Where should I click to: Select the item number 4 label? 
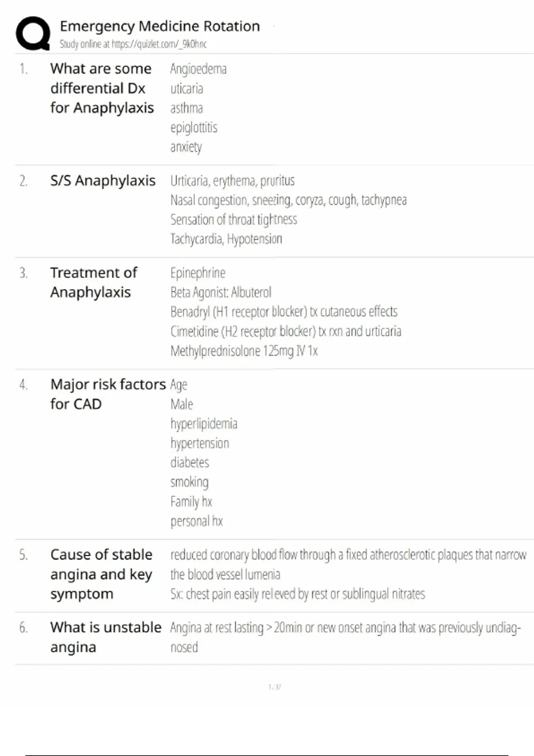(x=24, y=385)
